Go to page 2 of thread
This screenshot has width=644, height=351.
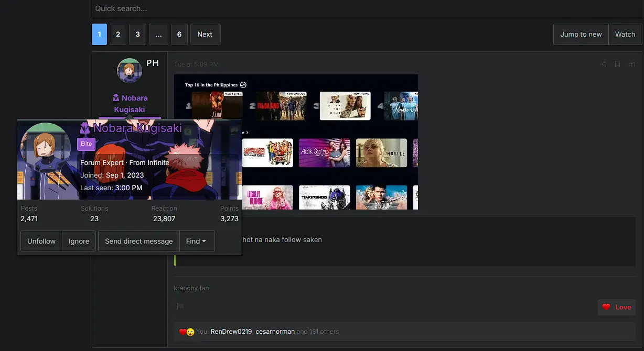click(118, 34)
